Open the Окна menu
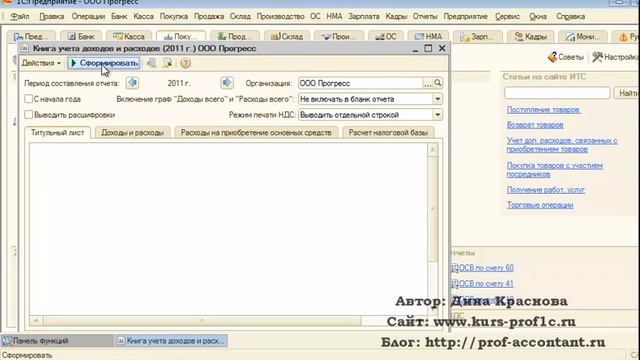The image size is (640, 360). coord(538,16)
